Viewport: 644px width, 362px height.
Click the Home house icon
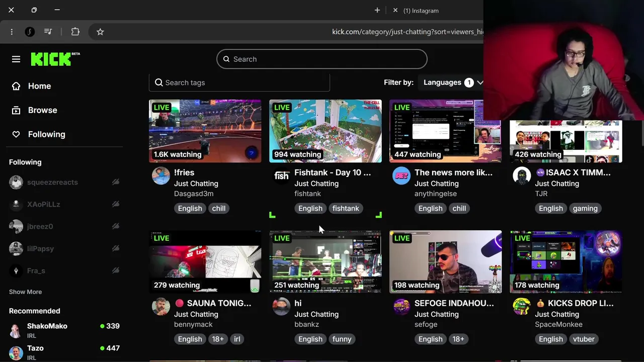click(16, 86)
